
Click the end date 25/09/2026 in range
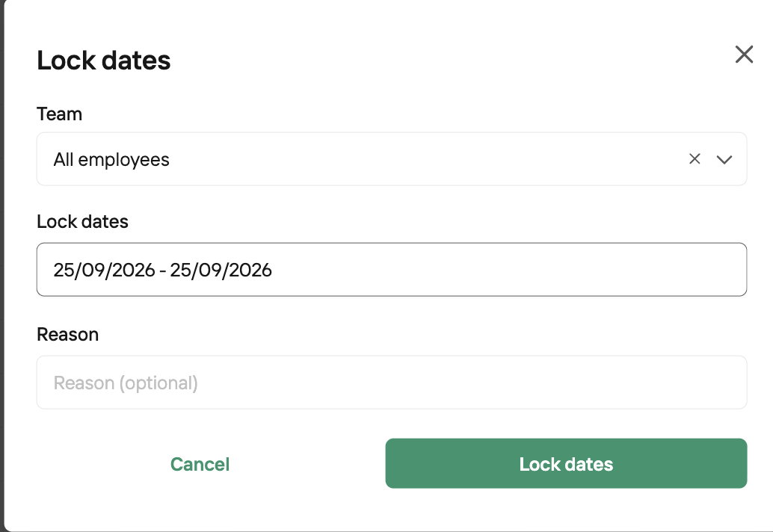[x=221, y=270]
